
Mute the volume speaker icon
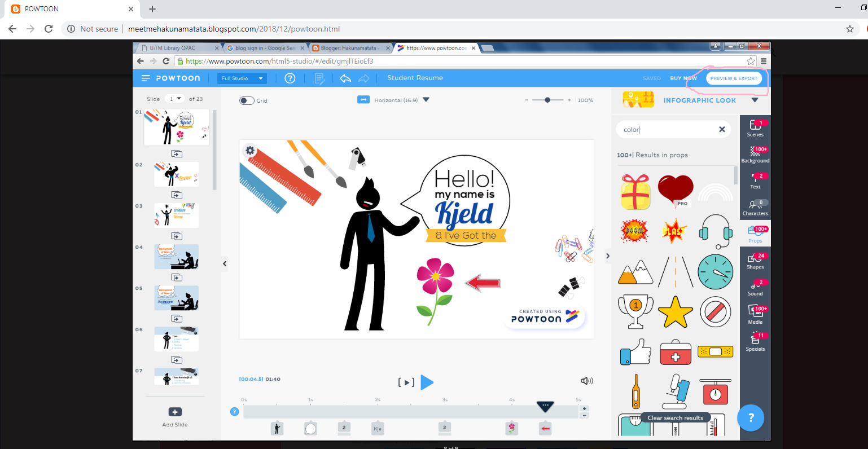tap(587, 381)
